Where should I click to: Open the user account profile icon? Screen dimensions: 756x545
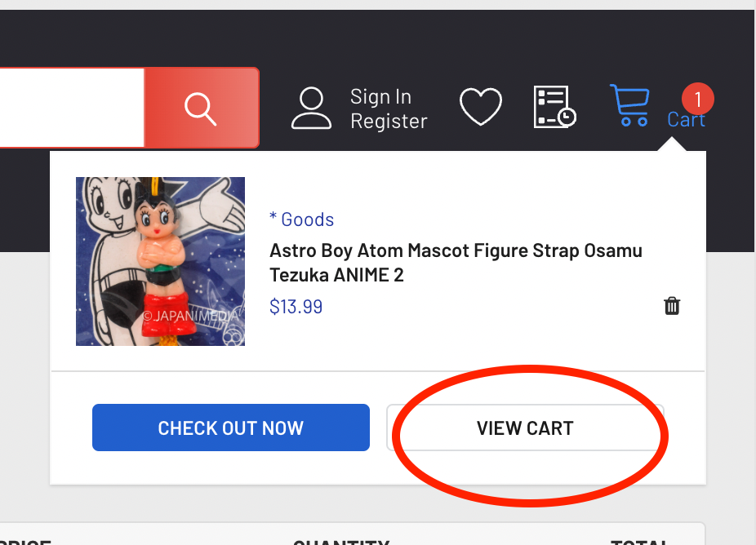(311, 109)
